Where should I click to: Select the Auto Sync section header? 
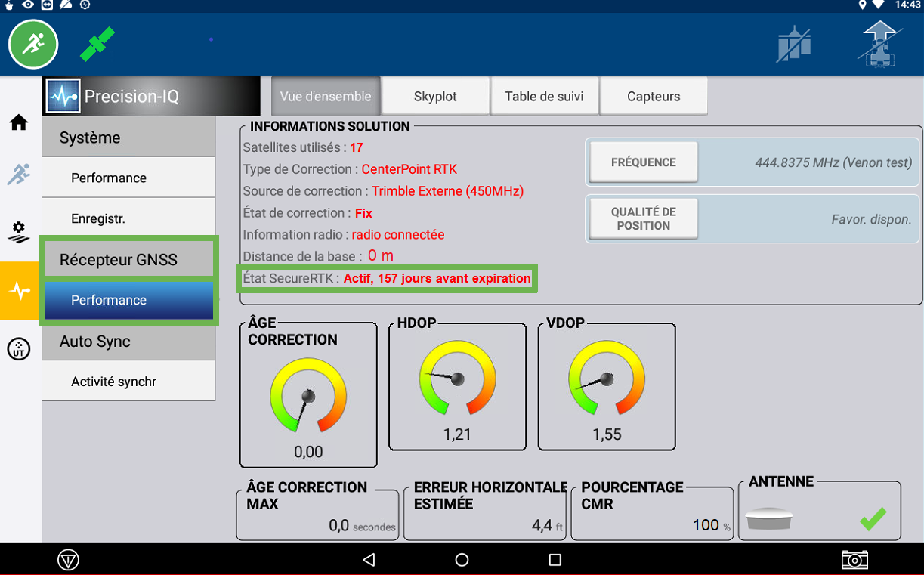[x=128, y=342]
